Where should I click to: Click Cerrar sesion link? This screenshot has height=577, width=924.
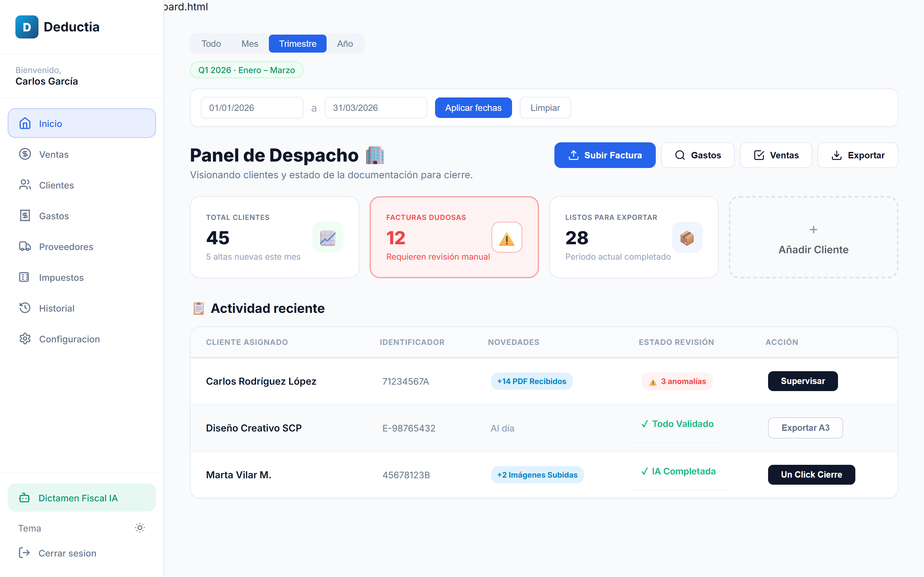coord(67,553)
